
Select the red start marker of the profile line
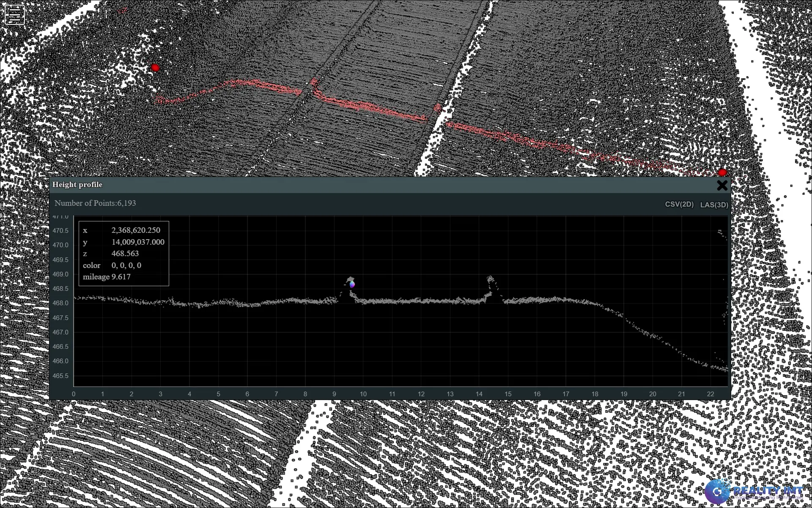pyautogui.click(x=155, y=67)
